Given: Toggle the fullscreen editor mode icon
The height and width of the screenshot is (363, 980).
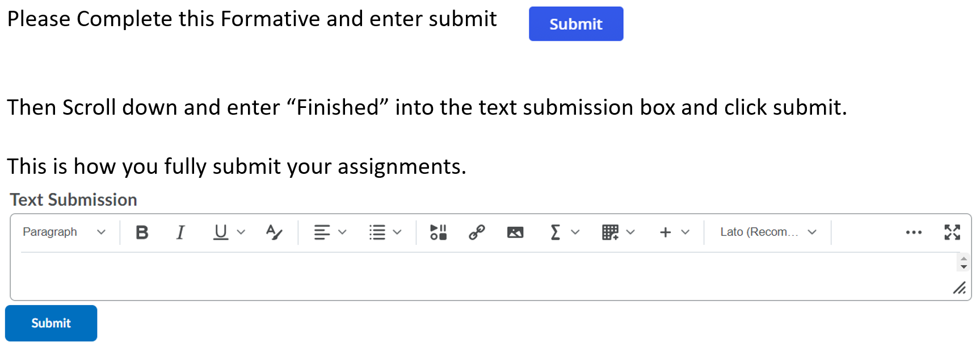Looking at the screenshot, I should point(952,232).
